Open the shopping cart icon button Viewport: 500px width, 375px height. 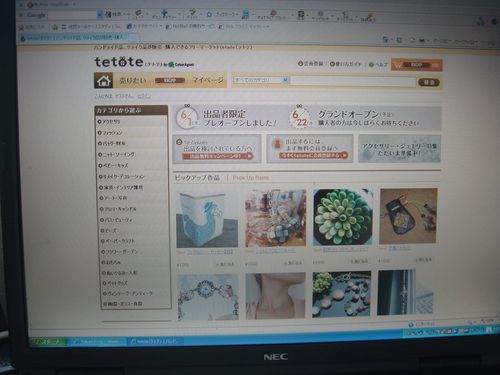point(417,65)
